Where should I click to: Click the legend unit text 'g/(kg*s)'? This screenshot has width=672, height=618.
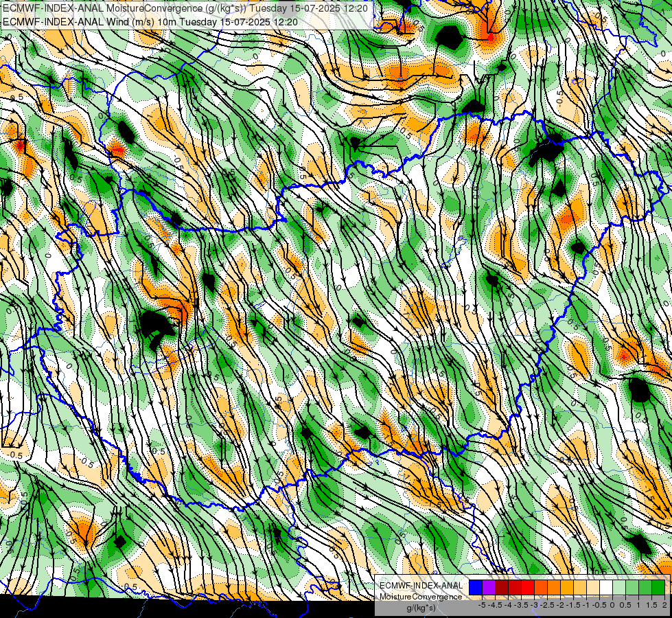421,608
